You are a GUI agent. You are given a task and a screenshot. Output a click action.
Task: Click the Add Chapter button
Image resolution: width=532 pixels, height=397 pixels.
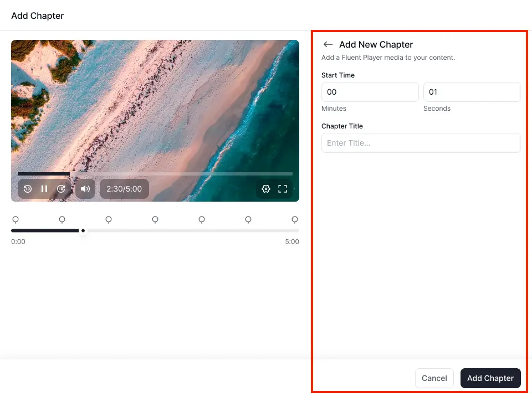point(490,378)
